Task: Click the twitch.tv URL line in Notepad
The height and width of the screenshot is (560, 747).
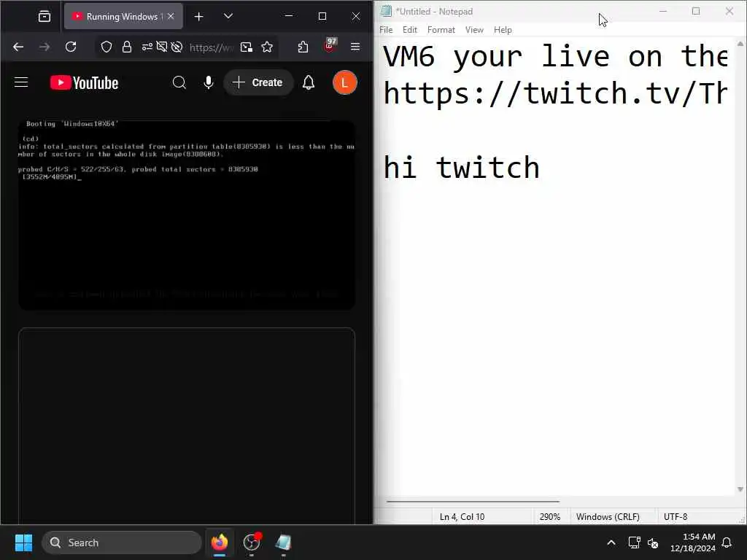Action: click(555, 93)
